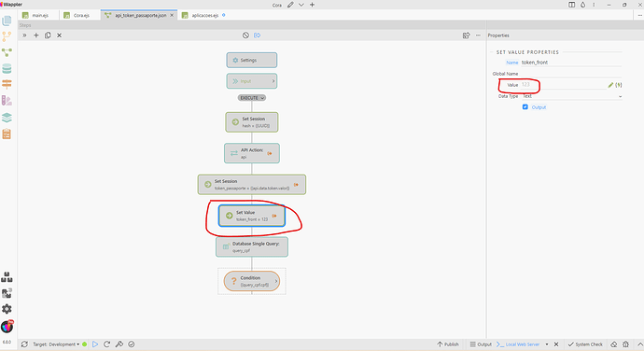Click the Publish button
This screenshot has width=644, height=351.
click(x=448, y=344)
